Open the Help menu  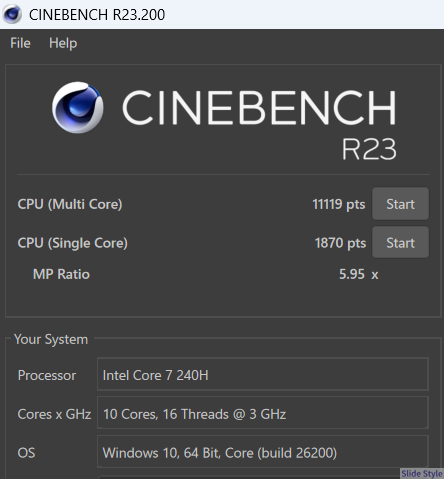pyautogui.click(x=63, y=43)
